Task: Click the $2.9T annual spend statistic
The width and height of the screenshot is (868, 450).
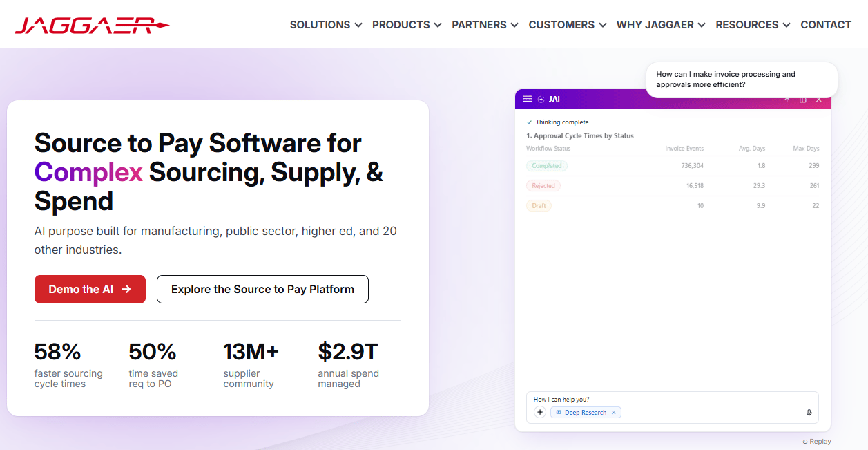Action: [x=349, y=365]
